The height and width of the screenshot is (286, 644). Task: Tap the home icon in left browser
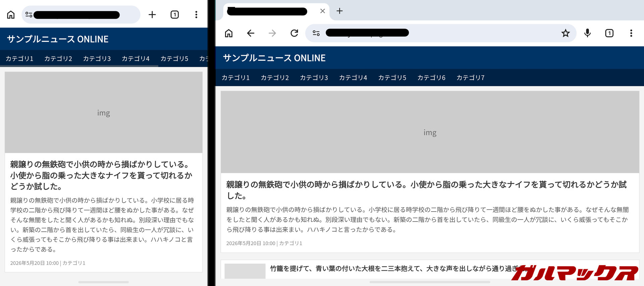(x=11, y=15)
